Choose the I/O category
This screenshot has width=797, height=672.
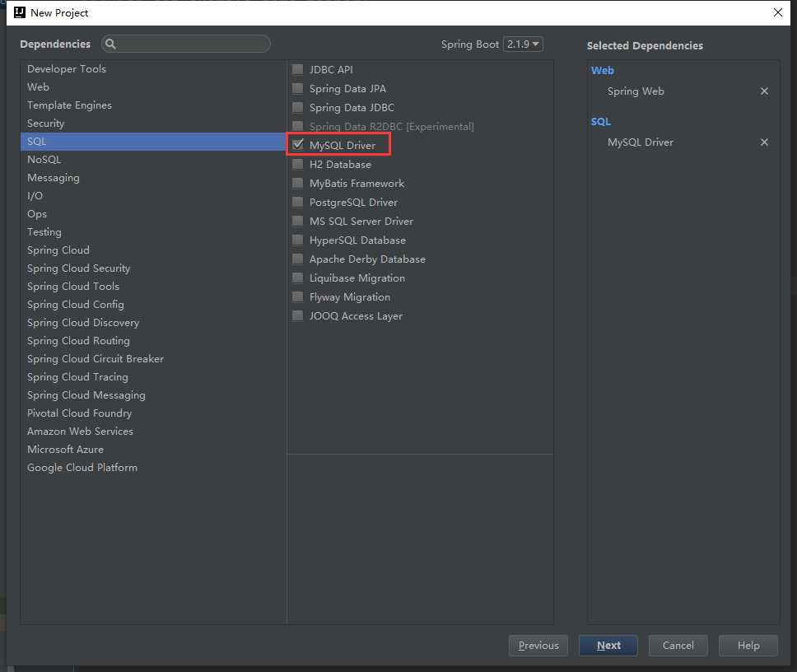[x=153, y=196]
